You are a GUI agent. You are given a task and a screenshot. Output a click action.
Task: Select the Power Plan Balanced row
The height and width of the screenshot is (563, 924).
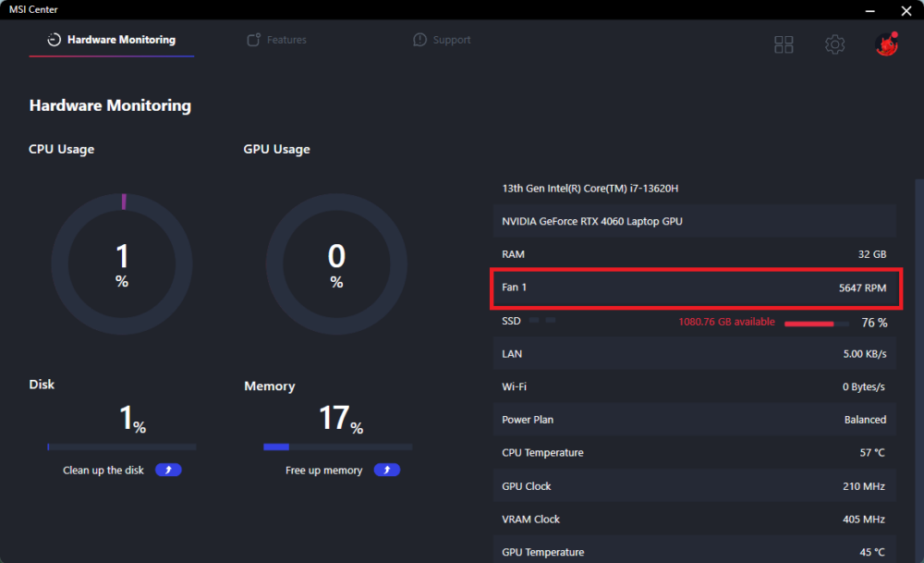click(x=694, y=420)
